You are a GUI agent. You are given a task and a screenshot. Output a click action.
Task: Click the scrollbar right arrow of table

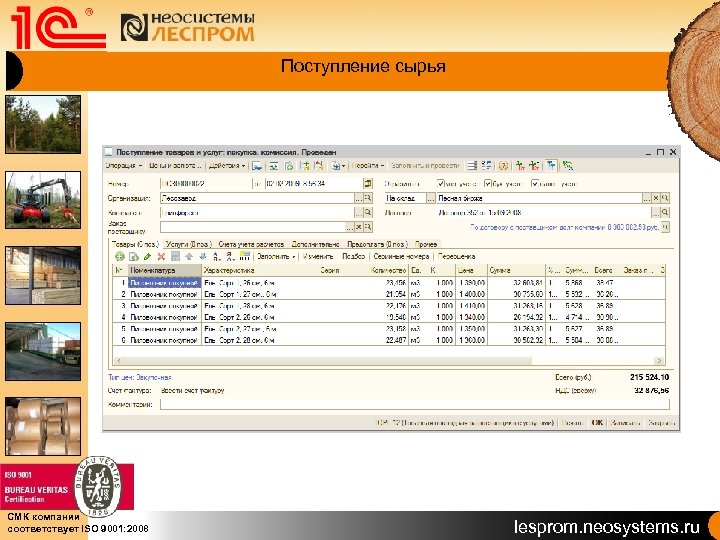pos(659,361)
